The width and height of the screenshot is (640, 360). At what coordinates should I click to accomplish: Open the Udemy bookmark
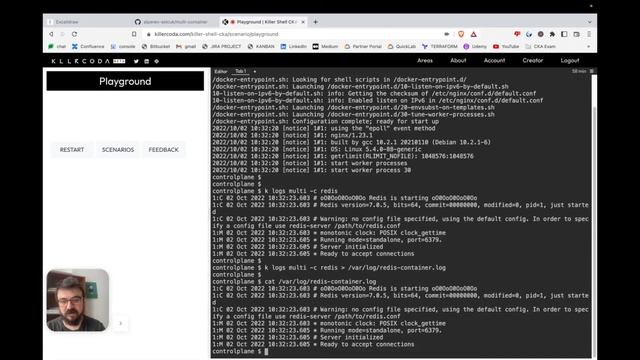(x=475, y=47)
